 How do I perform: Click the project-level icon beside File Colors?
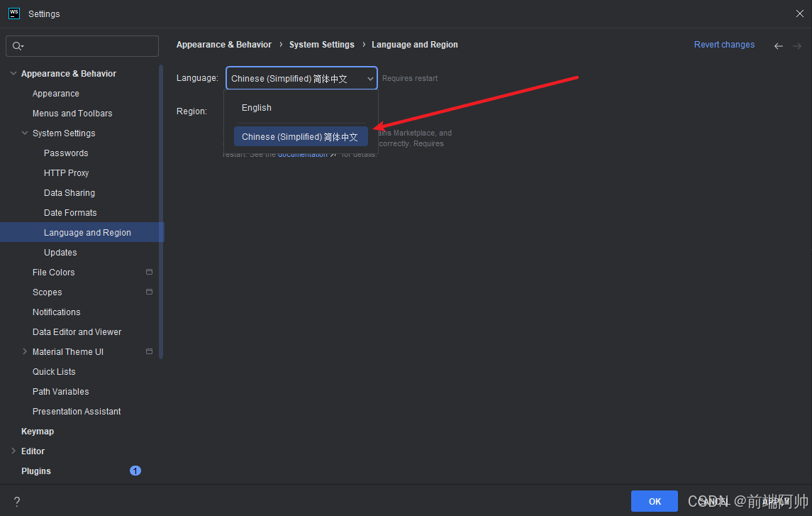coord(149,272)
